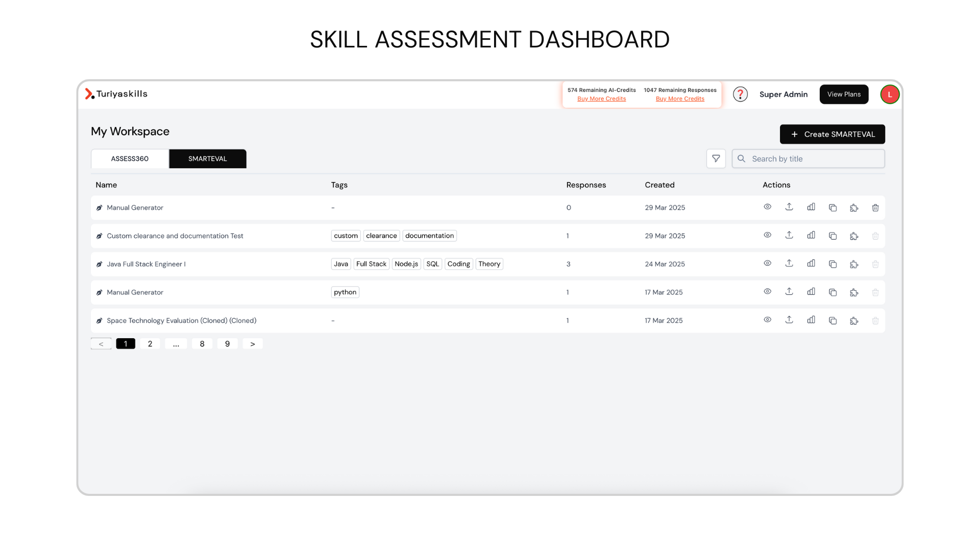
Task: View analytics for Custom clearance and documentation Test
Action: click(811, 236)
